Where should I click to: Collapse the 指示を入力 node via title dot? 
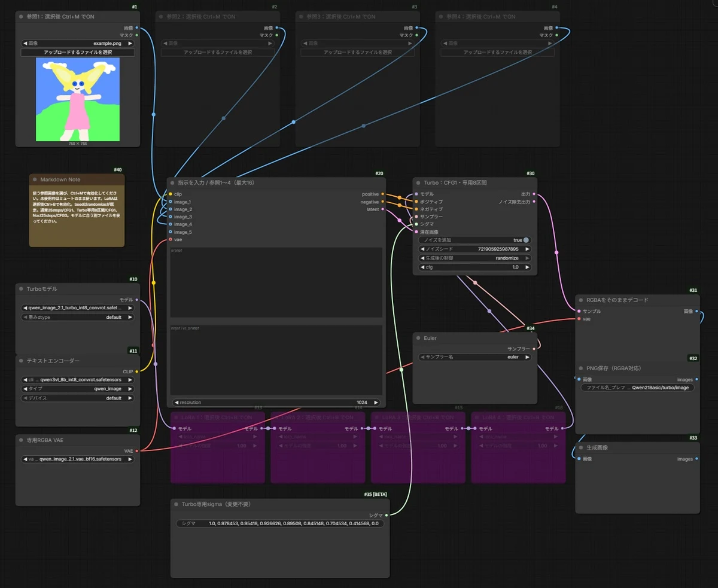point(173,182)
